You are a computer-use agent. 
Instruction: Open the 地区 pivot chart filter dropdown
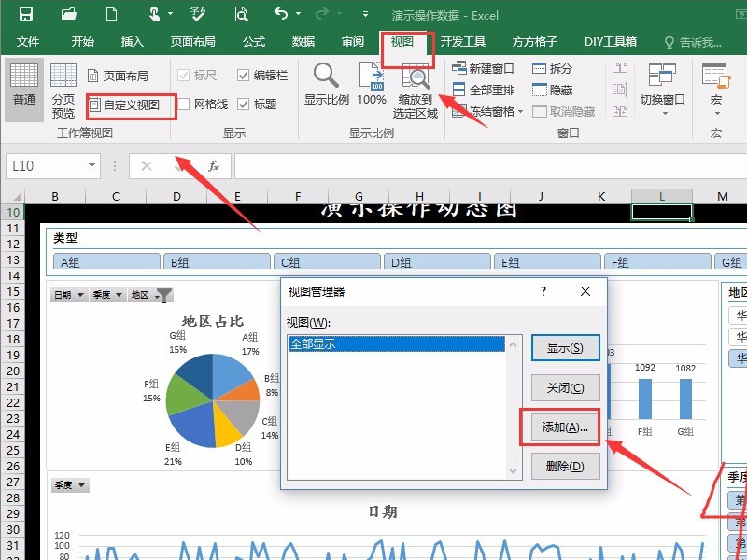[151, 295]
